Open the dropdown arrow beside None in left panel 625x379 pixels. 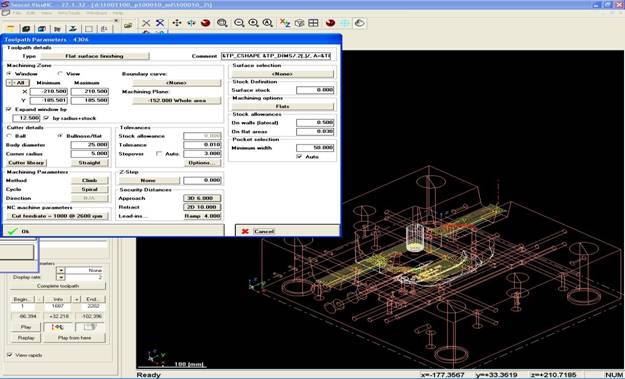pyautogui.click(x=61, y=270)
